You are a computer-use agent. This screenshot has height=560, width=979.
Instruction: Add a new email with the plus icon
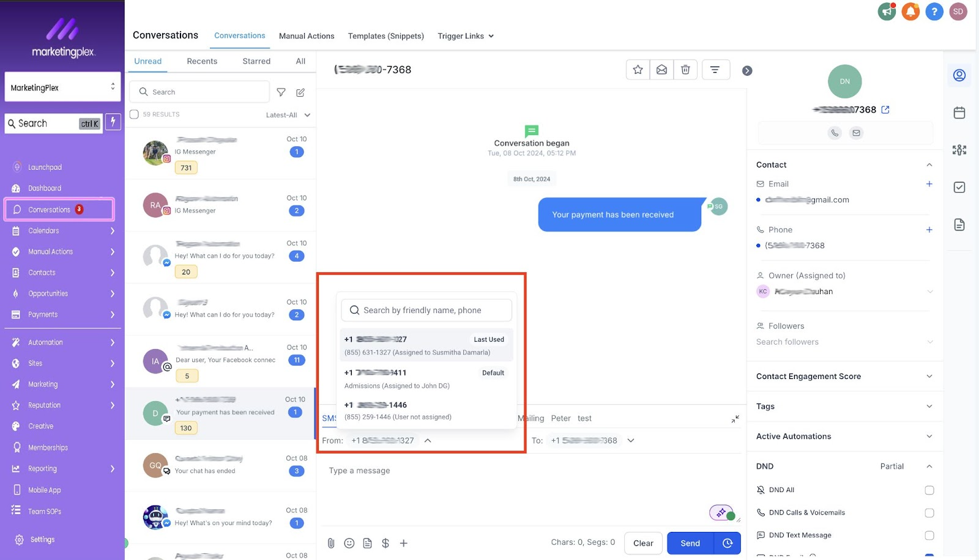point(929,184)
